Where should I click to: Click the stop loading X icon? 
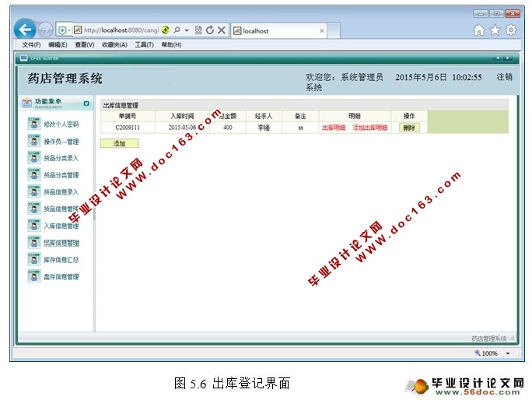[222, 30]
